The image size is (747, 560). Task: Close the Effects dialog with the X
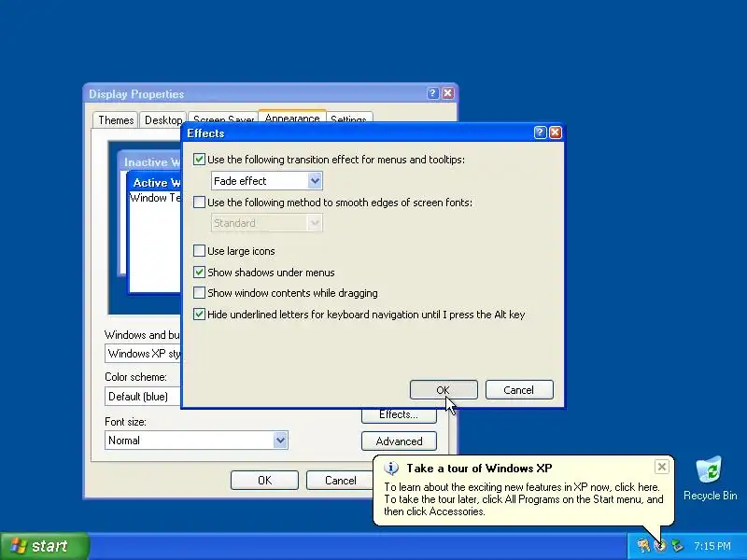pyautogui.click(x=555, y=133)
